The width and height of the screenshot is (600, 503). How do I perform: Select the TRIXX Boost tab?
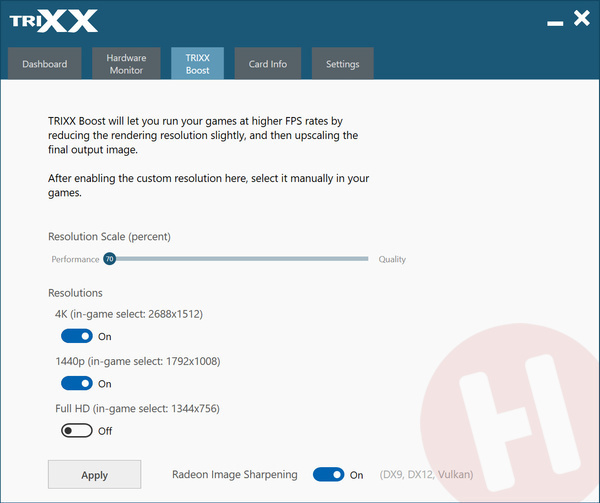coord(197,63)
